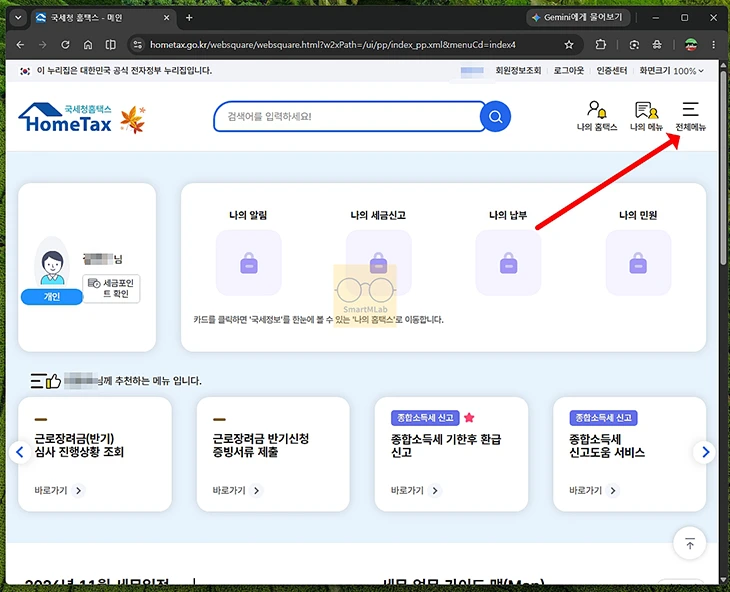Open 바로가기 for 근로장려금(반기) 심사 진행상황 조회
The image size is (730, 592).
point(60,491)
